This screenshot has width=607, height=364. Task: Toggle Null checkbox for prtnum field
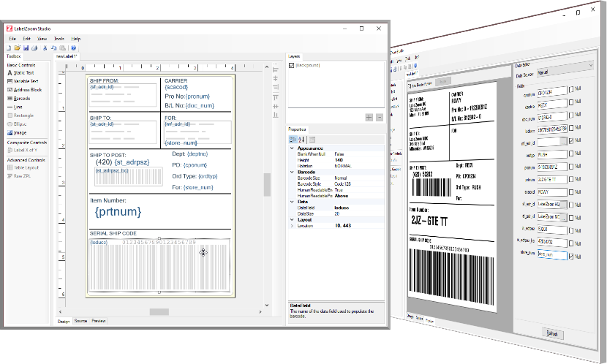(x=571, y=179)
